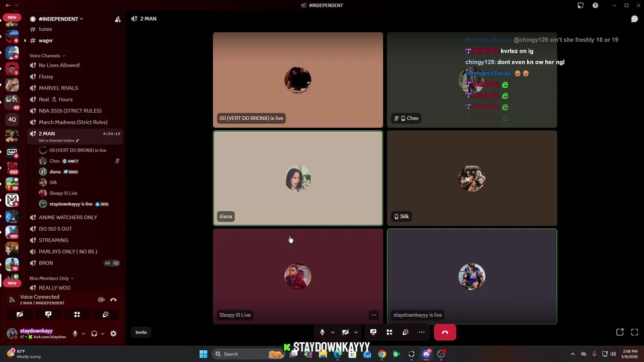Enter full screen mode
Screen dimensions: 644x362
[634, 332]
